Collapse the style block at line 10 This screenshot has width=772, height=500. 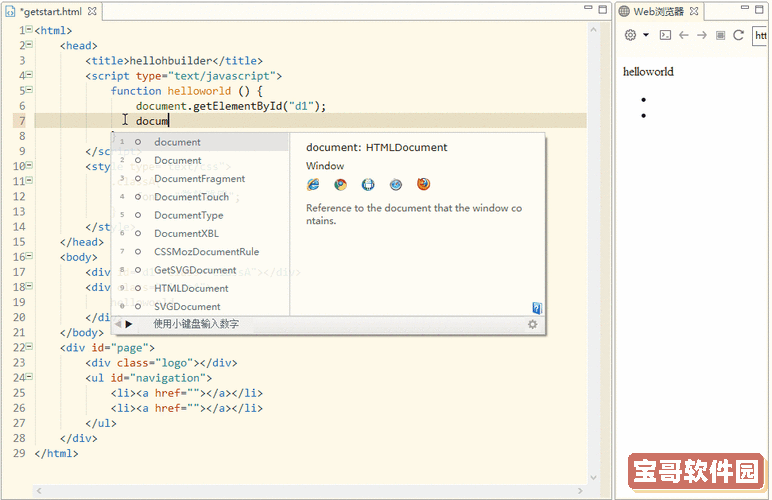pyautogui.click(x=29, y=165)
